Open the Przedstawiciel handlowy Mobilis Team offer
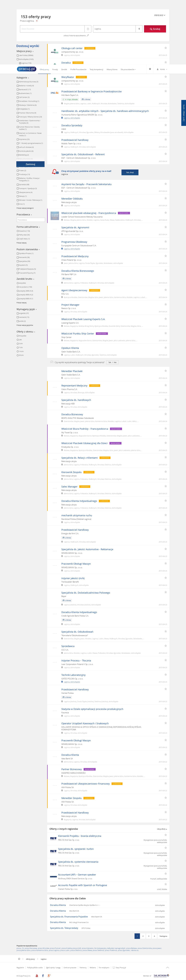The width and height of the screenshot is (186, 980). [75, 140]
